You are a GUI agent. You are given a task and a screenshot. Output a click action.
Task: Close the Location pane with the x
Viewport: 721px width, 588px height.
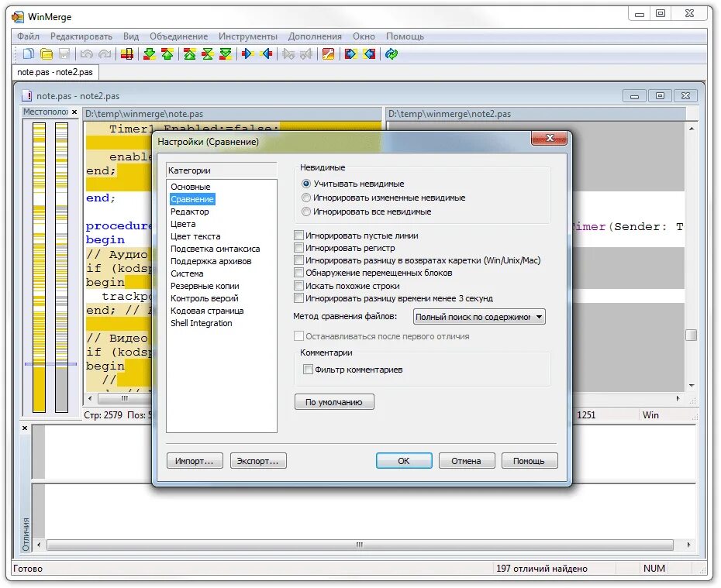(74, 112)
